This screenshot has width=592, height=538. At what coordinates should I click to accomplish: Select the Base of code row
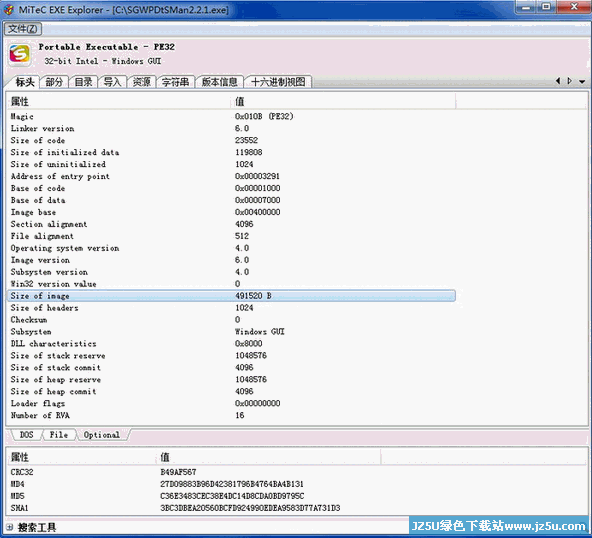coord(231,188)
